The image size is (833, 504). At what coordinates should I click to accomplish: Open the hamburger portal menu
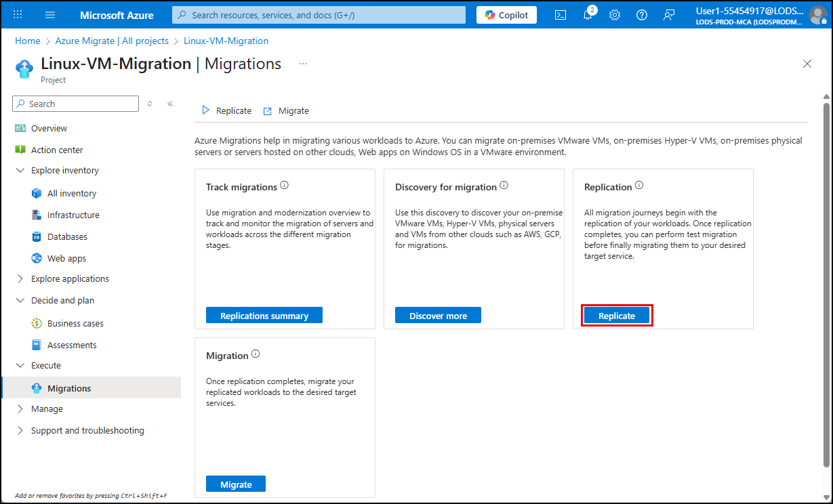click(50, 15)
